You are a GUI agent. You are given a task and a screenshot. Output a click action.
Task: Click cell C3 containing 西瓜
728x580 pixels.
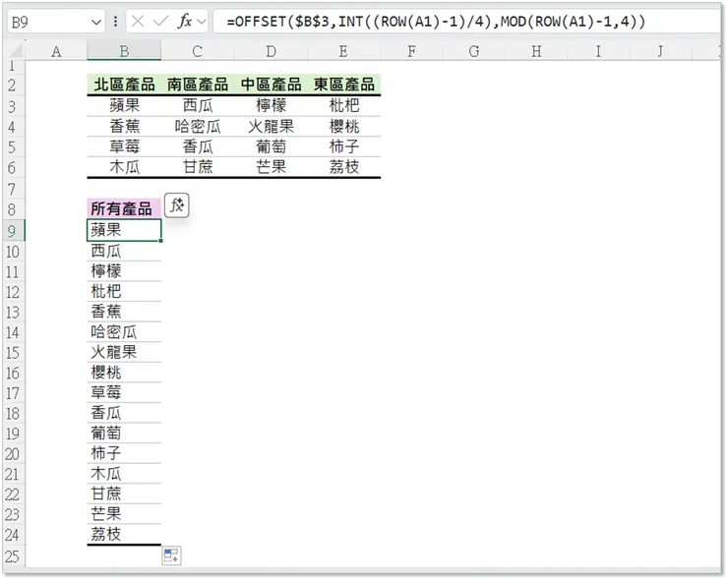tap(198, 106)
